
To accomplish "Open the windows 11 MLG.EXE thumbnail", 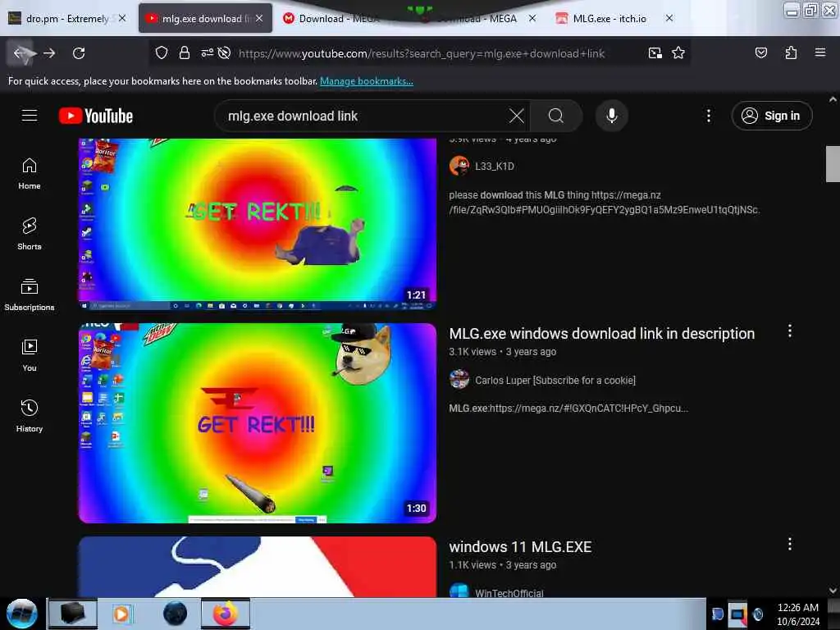I will pyautogui.click(x=257, y=567).
